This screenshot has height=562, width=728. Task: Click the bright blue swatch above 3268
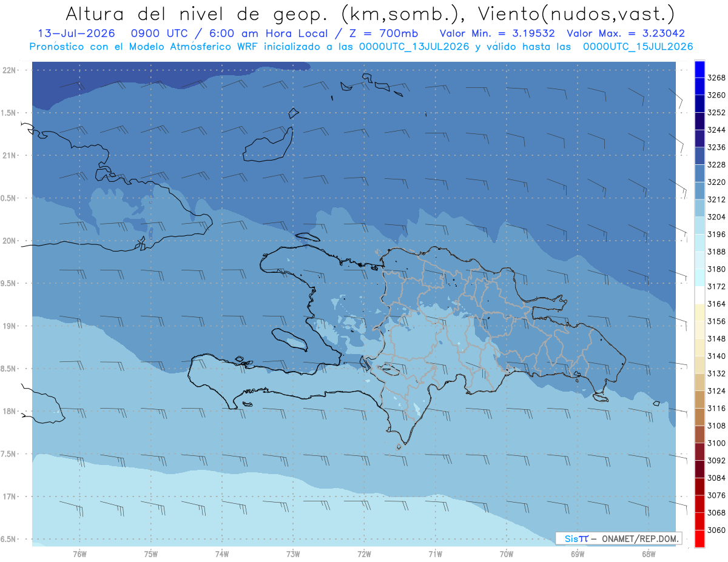tap(699, 69)
